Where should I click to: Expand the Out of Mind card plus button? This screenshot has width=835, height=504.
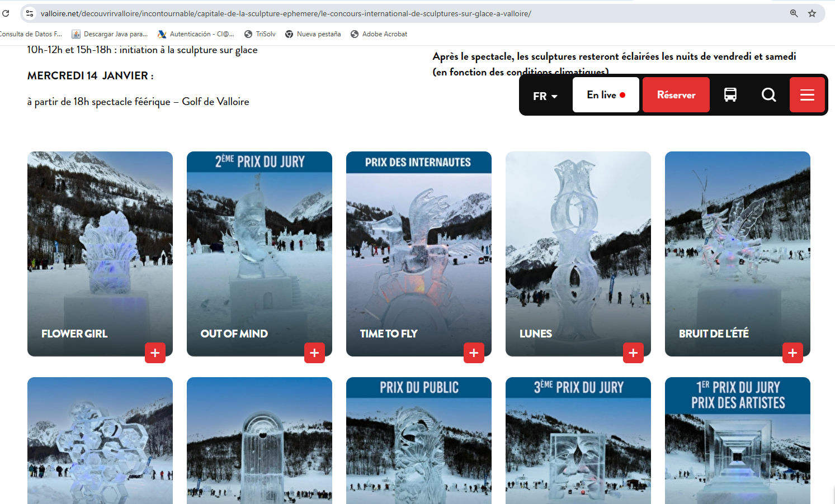(x=314, y=353)
